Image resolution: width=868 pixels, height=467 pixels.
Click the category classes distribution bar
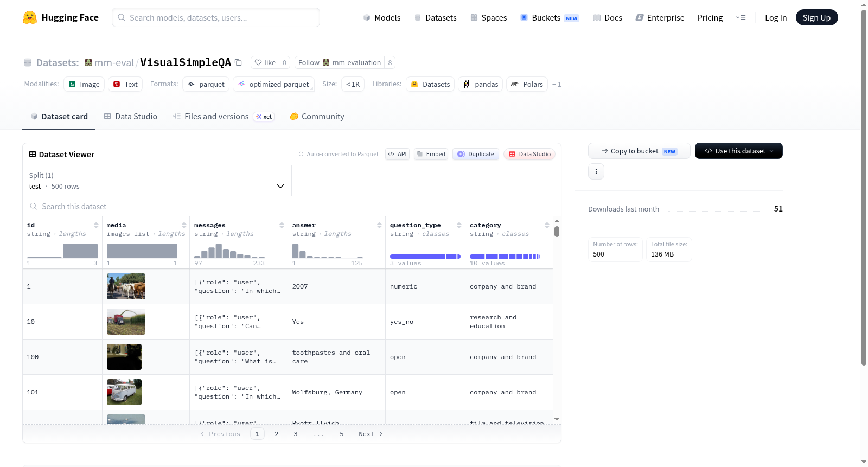pos(505,256)
